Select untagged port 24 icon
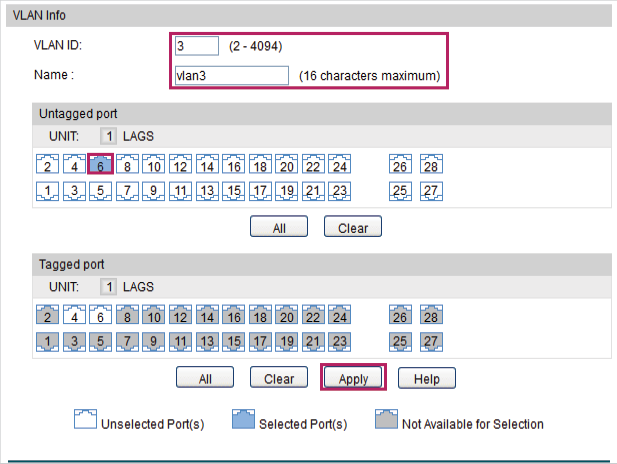The width and height of the screenshot is (617, 464). 340,164
